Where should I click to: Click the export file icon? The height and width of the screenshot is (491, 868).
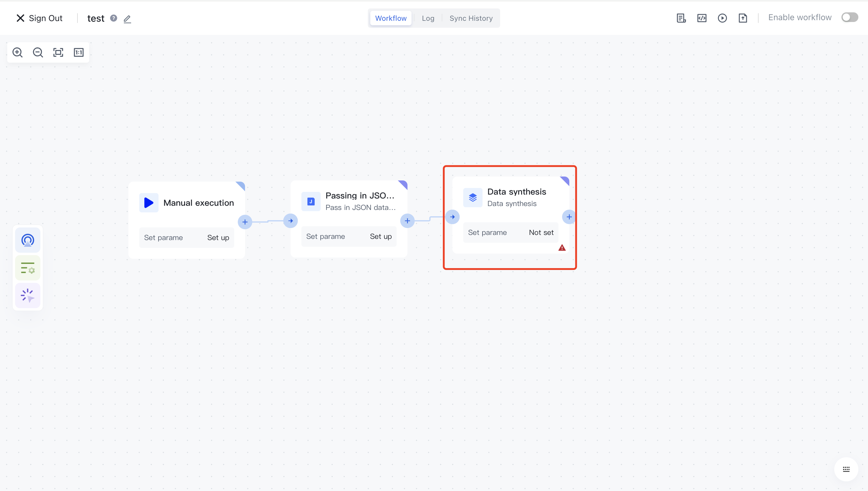[743, 18]
